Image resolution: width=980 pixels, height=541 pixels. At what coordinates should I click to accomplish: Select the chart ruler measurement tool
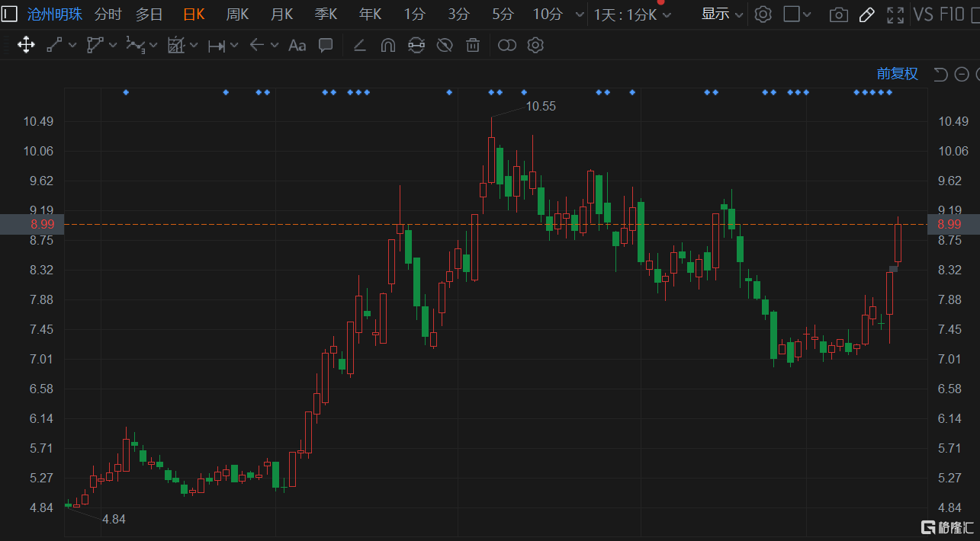coord(176,46)
